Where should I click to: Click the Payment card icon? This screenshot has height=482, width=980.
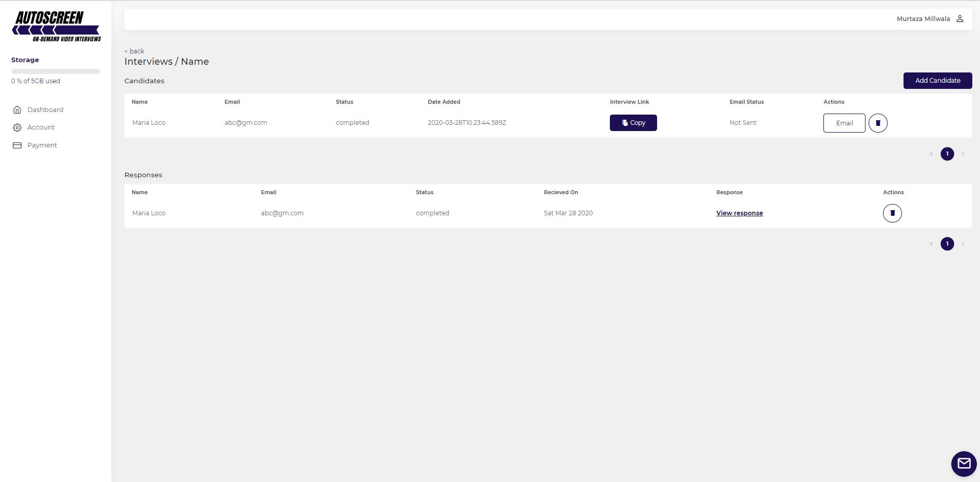tap(17, 145)
